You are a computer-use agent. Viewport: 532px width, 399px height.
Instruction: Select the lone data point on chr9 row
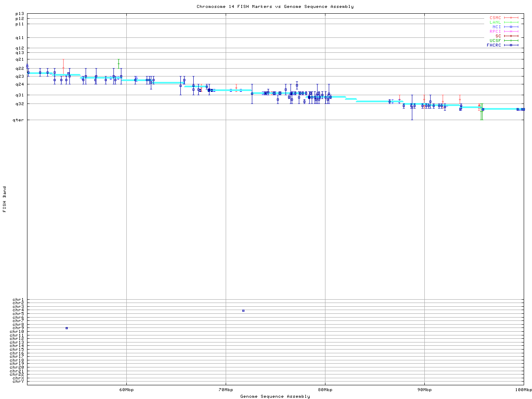66,328
